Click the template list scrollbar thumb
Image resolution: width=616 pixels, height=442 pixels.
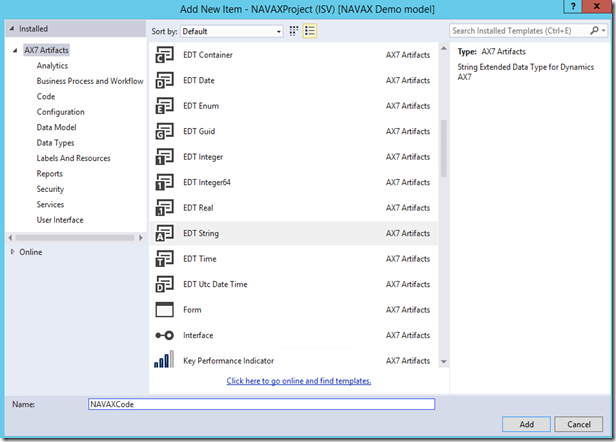pos(444,149)
